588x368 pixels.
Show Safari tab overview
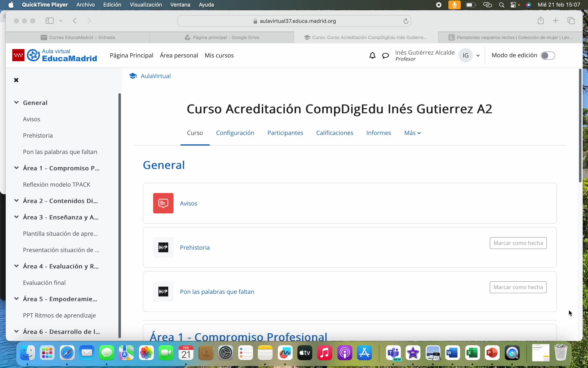pos(571,21)
